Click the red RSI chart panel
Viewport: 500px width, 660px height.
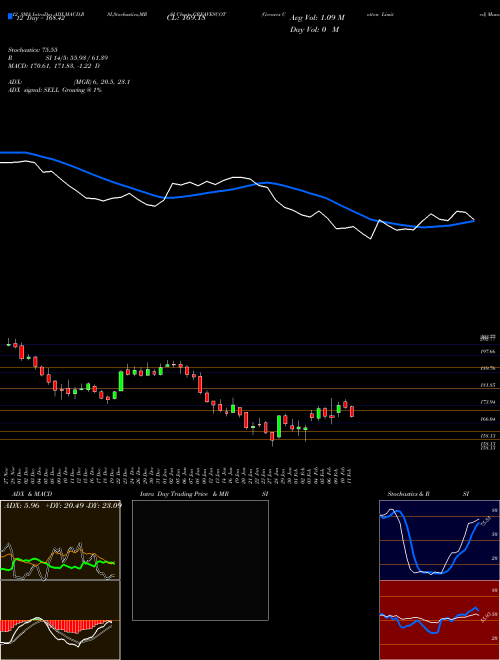[x=439, y=620]
